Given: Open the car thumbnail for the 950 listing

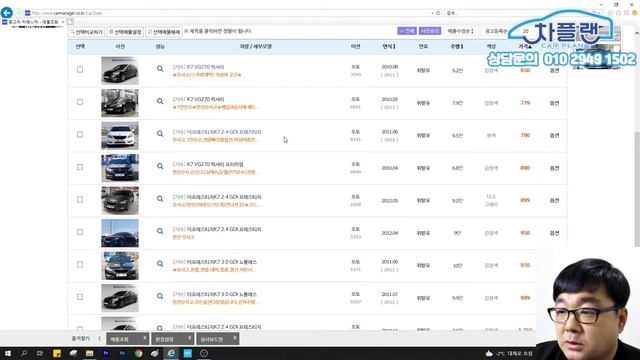Looking at the screenshot, I should [120, 233].
